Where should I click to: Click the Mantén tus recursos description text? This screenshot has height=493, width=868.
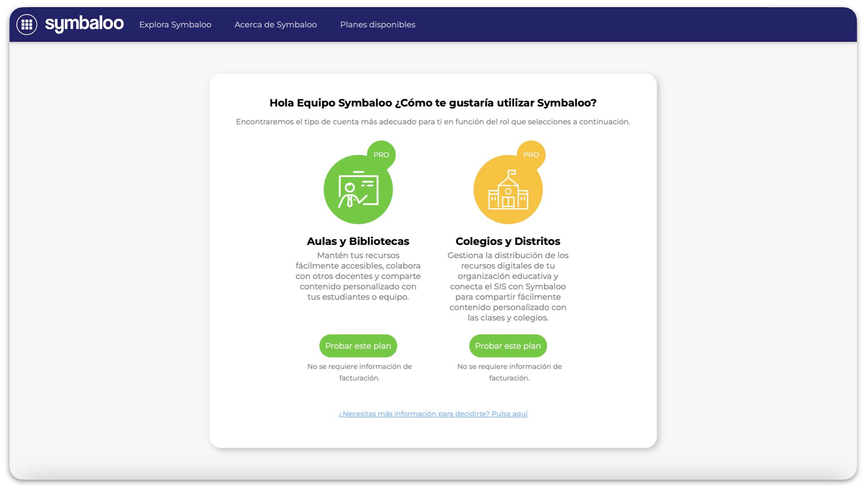point(358,276)
